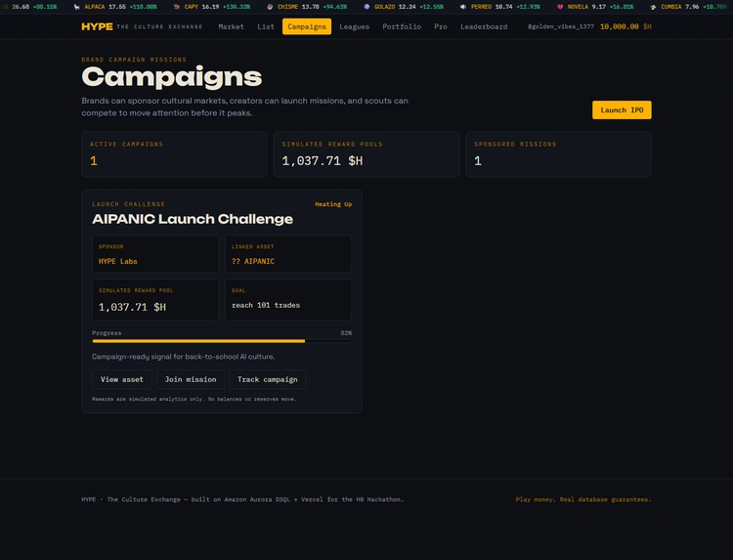Image resolution: width=733 pixels, height=560 pixels.
Task: Click the ?? AIPANIC linked asset
Action: [253, 261]
